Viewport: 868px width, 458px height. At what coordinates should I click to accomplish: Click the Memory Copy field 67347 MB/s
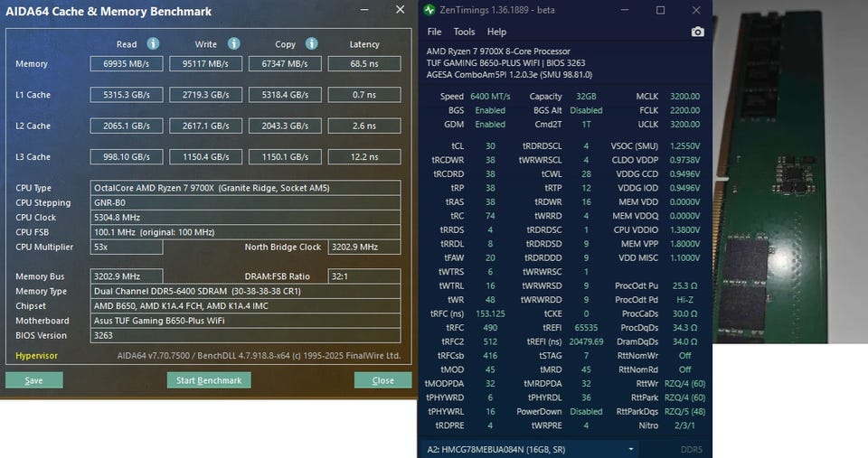point(285,63)
